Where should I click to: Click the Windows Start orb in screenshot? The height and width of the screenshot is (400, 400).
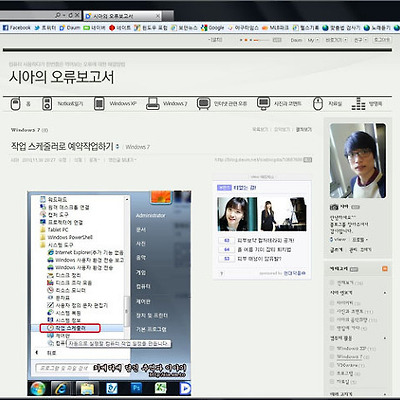[38, 388]
